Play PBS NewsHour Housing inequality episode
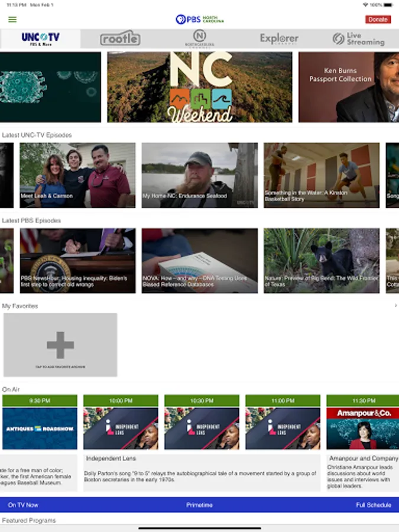The width and height of the screenshot is (399, 532). point(77,261)
